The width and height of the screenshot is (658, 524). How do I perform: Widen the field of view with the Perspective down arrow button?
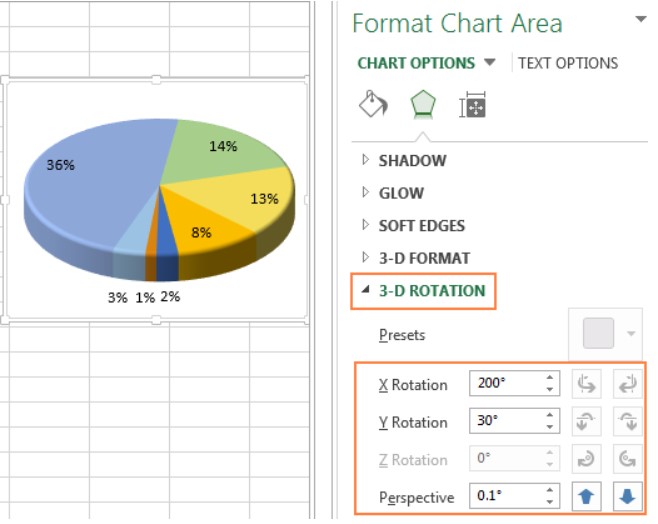pos(627,496)
